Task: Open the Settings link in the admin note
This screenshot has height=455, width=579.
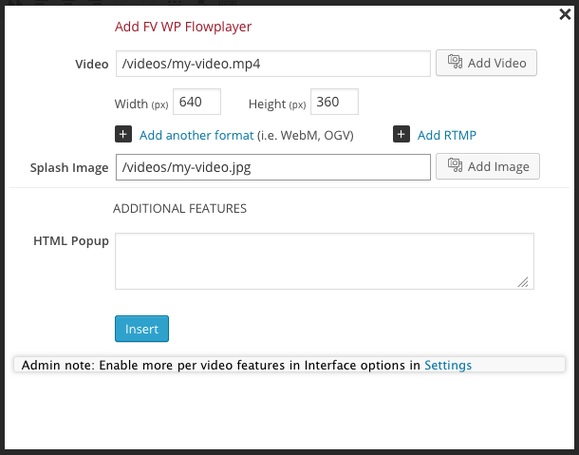Action: point(448,365)
